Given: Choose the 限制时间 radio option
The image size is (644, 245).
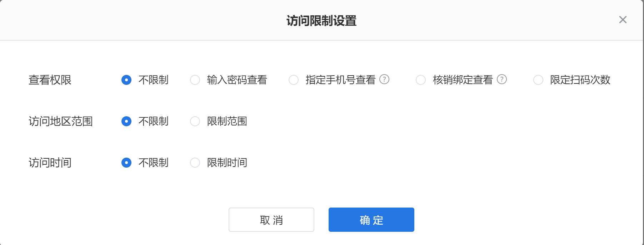Looking at the screenshot, I should [x=195, y=163].
